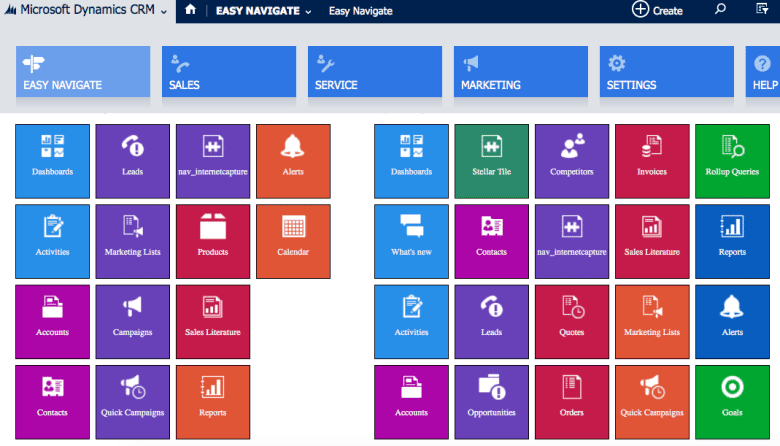Screen dimensions: 780x446
Task: Open the purple Marketing Lists tile
Action: [132, 241]
